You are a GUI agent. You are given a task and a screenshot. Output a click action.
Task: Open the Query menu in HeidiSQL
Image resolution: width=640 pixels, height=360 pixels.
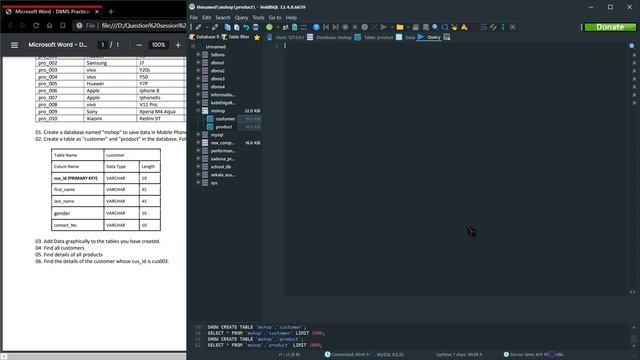pos(241,18)
